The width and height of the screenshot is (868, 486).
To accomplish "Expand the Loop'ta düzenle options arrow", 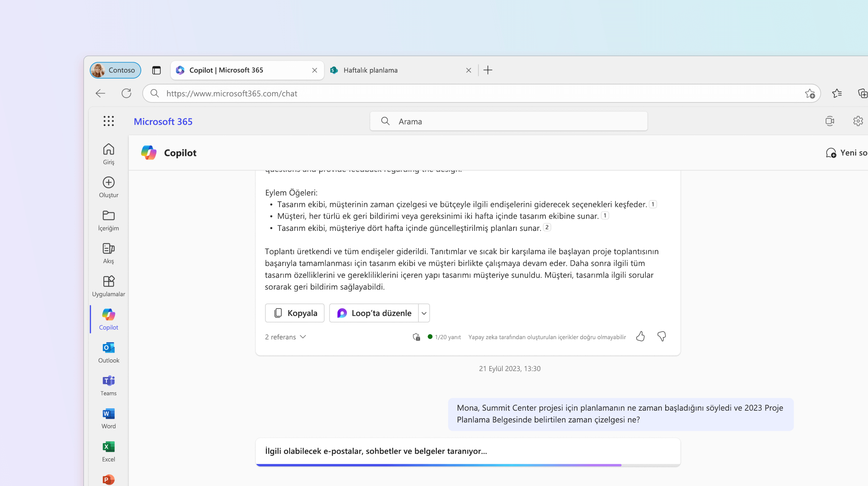I will pyautogui.click(x=424, y=312).
